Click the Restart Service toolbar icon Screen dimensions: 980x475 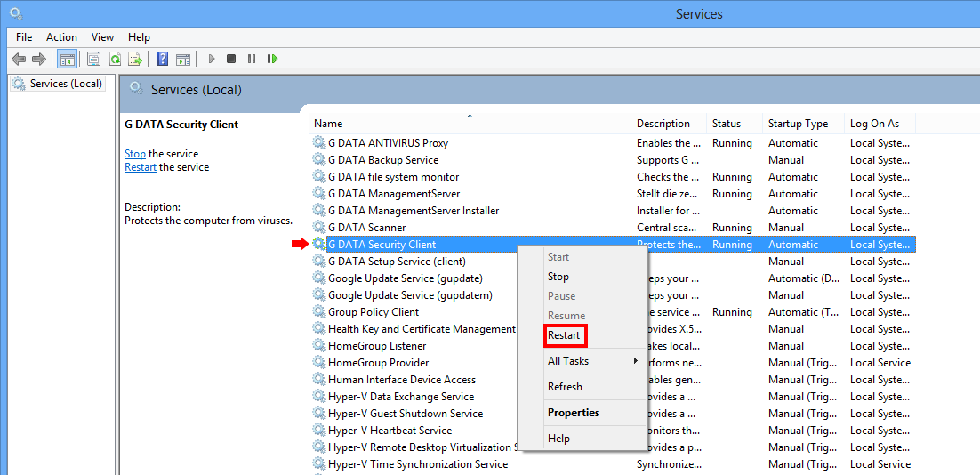pyautogui.click(x=272, y=59)
